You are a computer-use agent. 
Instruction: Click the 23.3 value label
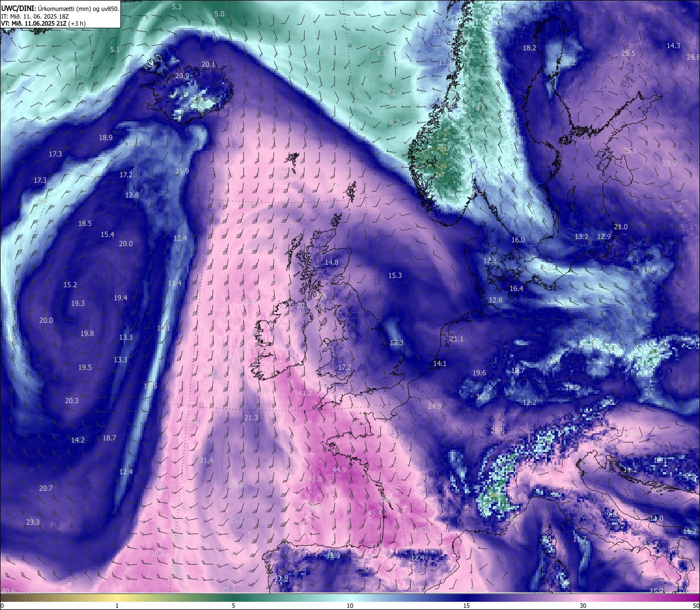(33, 522)
